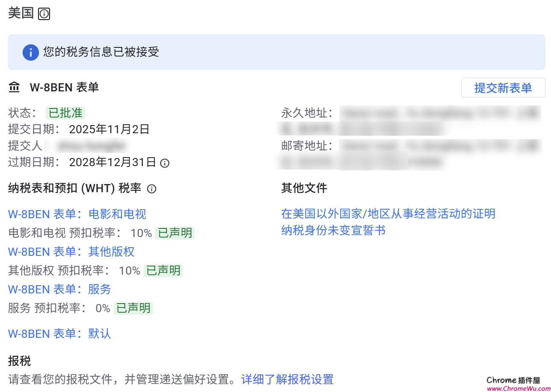Click the 已声明 badge beside 其他版权 rate
Viewport: 551px width, 392px height.
point(163,270)
